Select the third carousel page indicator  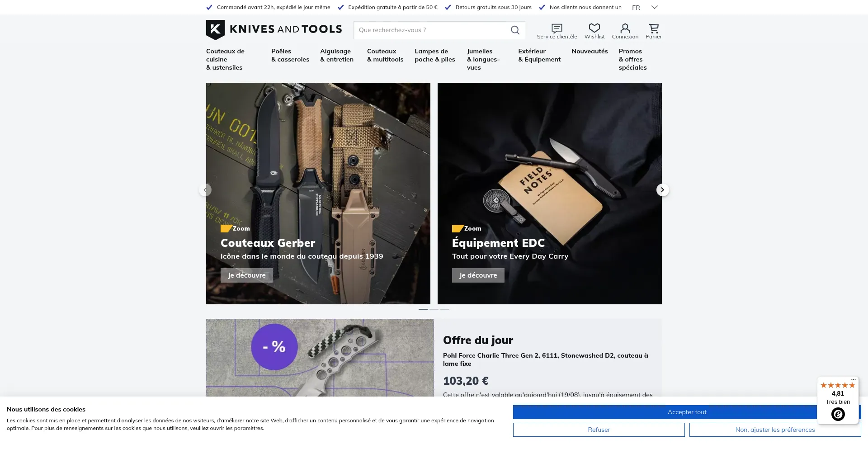click(x=445, y=309)
